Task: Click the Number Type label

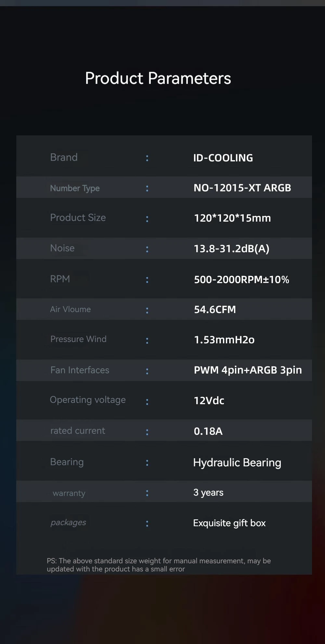Action: 75,188
